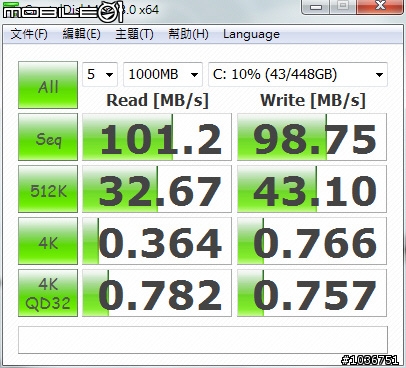406x368 pixels.
Task: Open the 幫助(H) menu
Action: pos(188,34)
